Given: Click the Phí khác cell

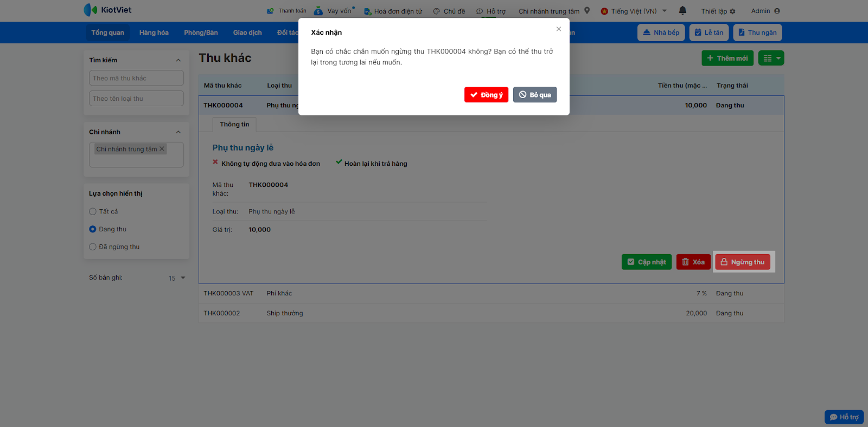Looking at the screenshot, I should coord(279,293).
